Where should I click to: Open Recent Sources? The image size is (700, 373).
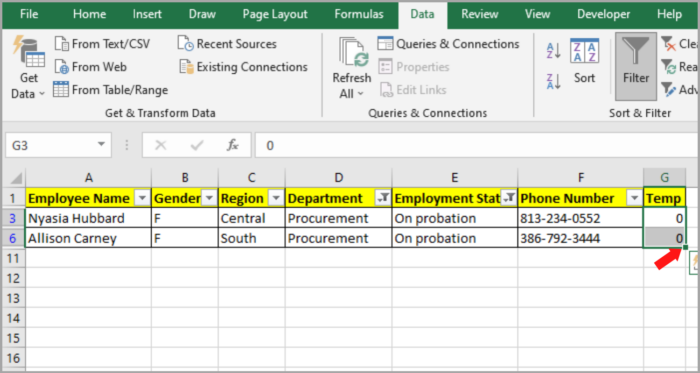227,44
